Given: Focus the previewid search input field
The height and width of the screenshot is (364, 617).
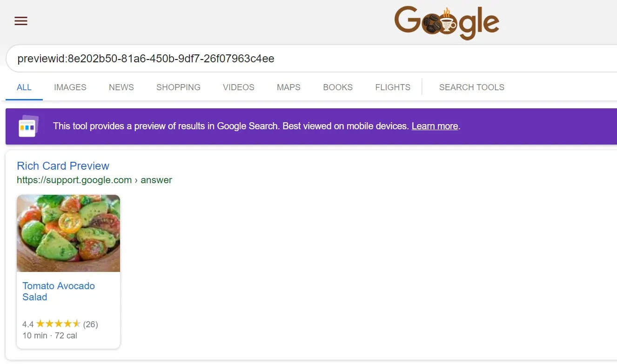Looking at the screenshot, I should [312, 59].
